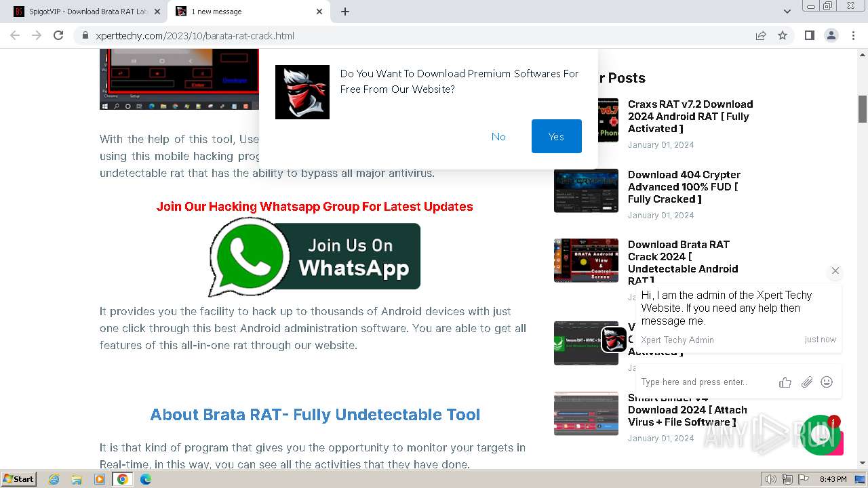Click the Join Us On WhatsApp banner
Viewport: 868px width, 488px height.
click(315, 257)
